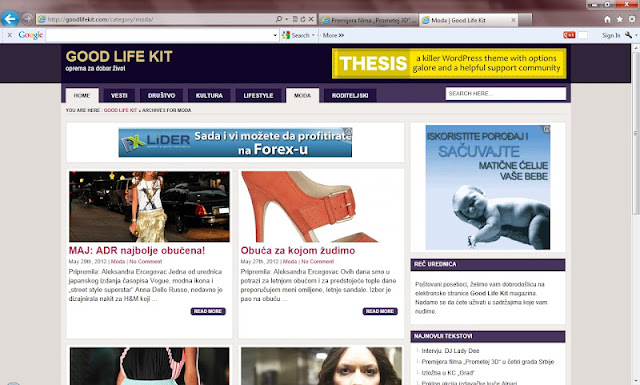Click No Comment under MAJ: ADR article
Screen dimensions: 640x385
coord(146,262)
